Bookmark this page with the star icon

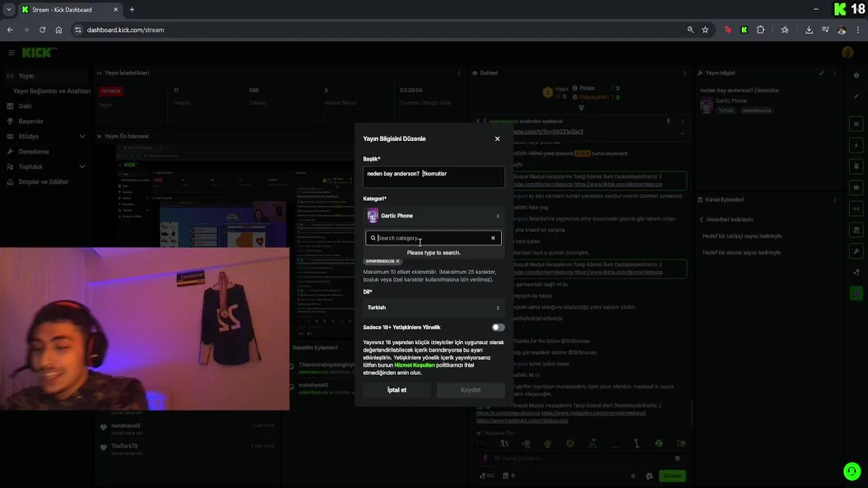(705, 30)
